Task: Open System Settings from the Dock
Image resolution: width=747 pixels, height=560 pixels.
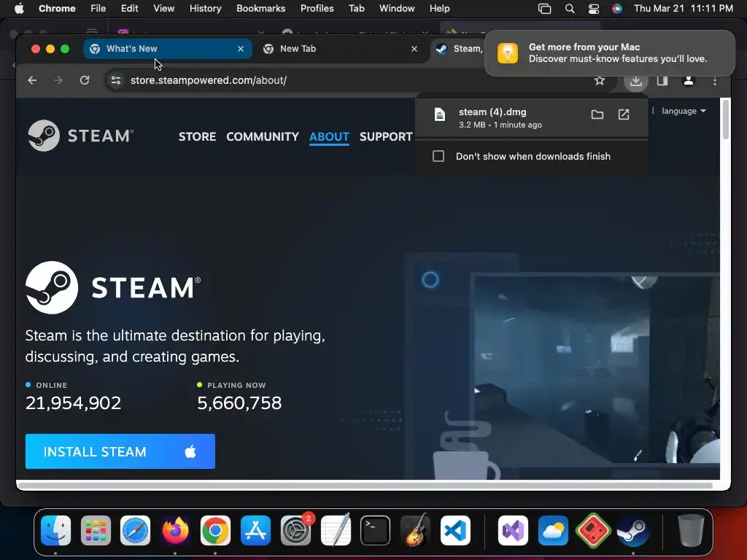Action: click(x=296, y=531)
